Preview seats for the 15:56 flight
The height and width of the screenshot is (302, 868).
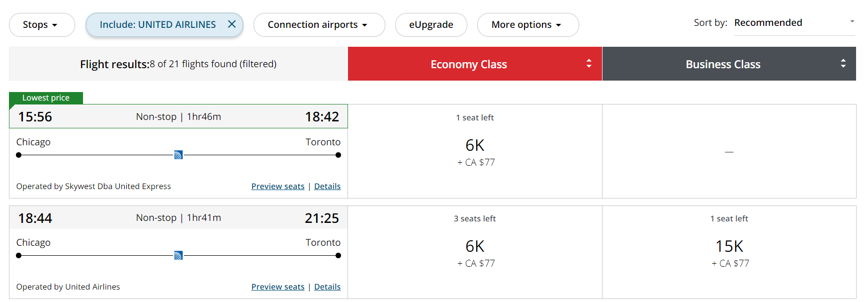click(277, 186)
